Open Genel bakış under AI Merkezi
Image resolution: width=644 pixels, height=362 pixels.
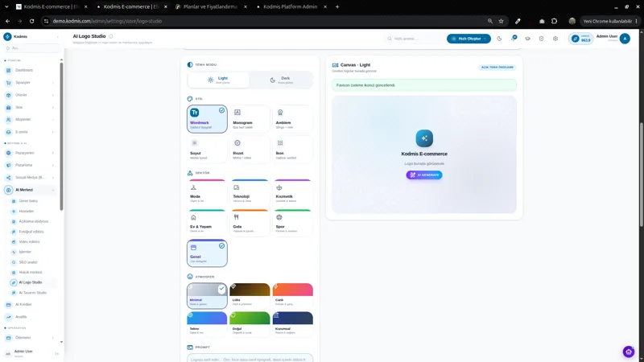pos(28,200)
